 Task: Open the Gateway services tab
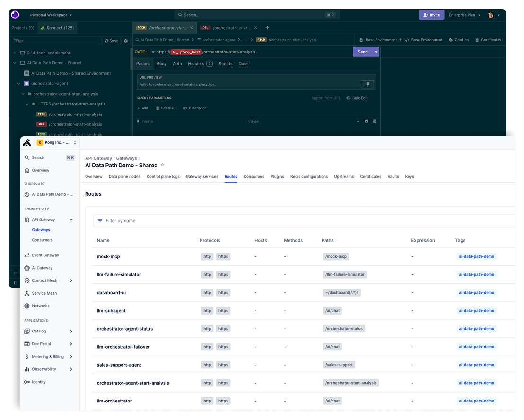click(202, 177)
